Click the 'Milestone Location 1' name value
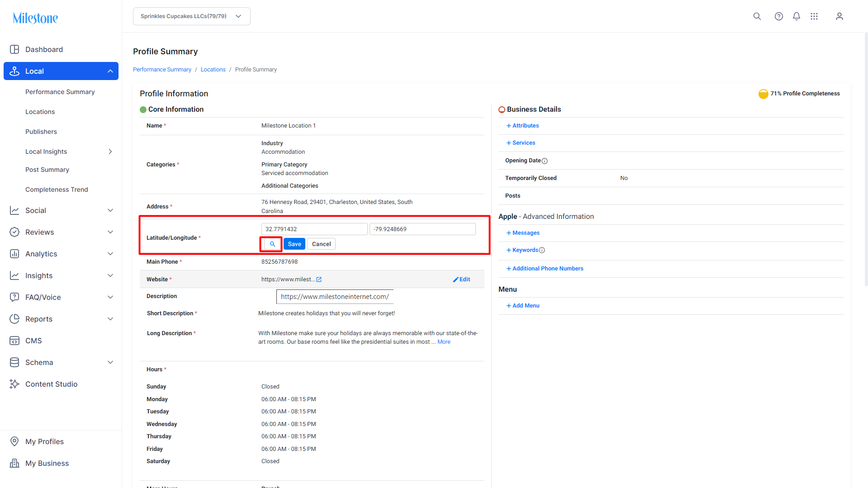Viewport: 868px width, 488px height. click(289, 126)
